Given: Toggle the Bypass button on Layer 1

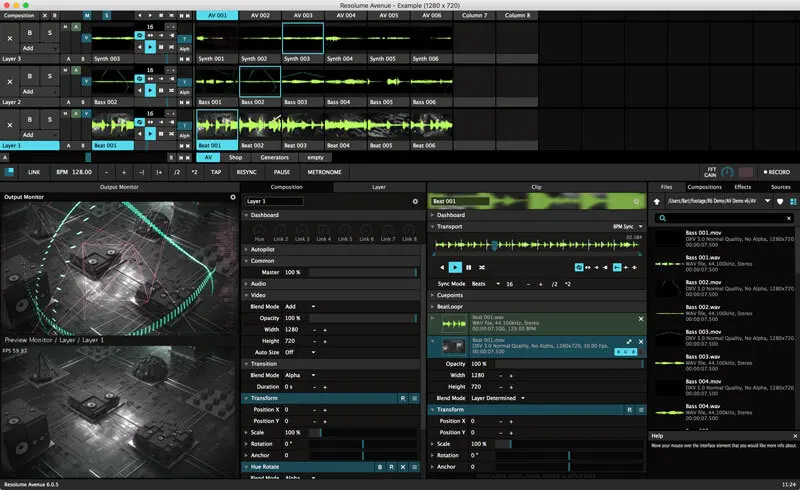Looking at the screenshot, I should [x=30, y=117].
